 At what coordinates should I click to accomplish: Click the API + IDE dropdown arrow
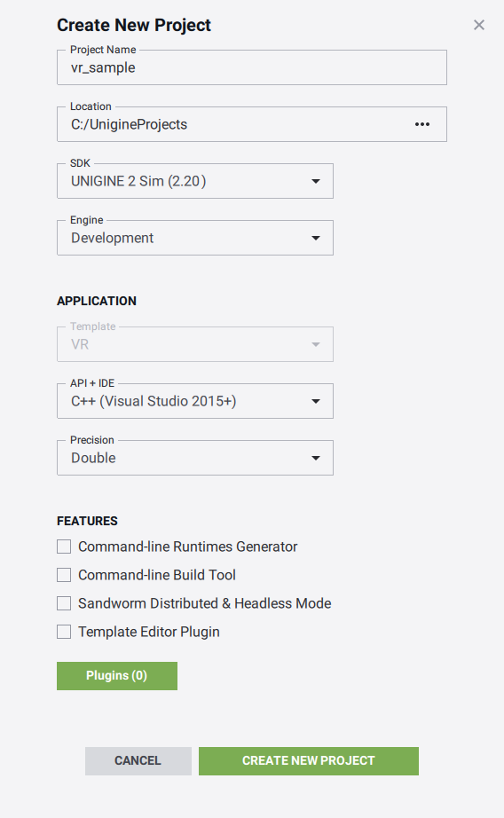[316, 401]
